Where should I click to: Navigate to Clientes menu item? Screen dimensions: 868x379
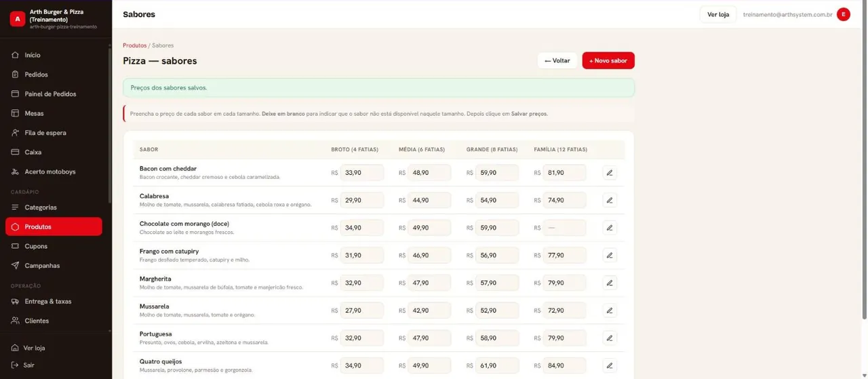[54, 321]
